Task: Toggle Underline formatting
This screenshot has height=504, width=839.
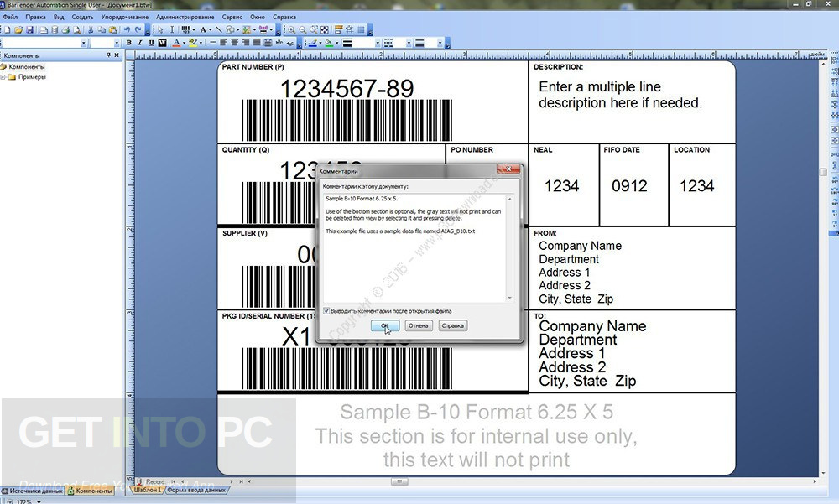Action: pyautogui.click(x=151, y=42)
